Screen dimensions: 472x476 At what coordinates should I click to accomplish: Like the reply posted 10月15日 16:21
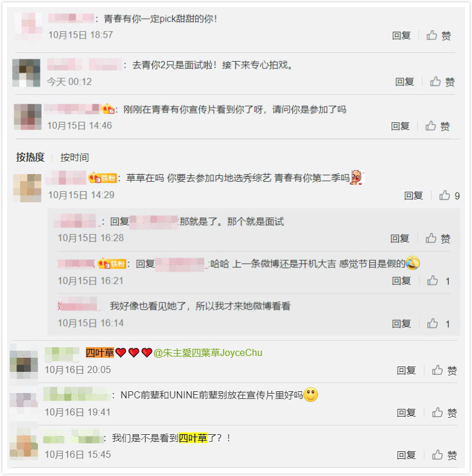(x=438, y=281)
